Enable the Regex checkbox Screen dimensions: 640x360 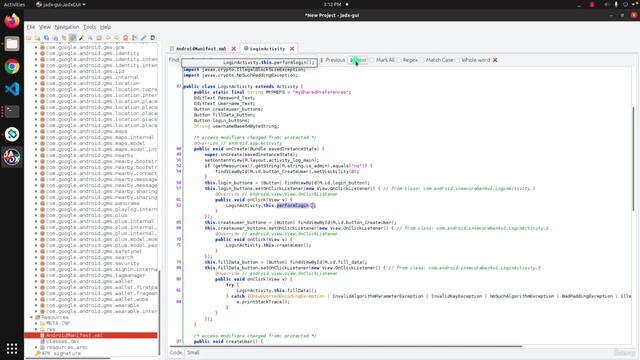(x=399, y=60)
